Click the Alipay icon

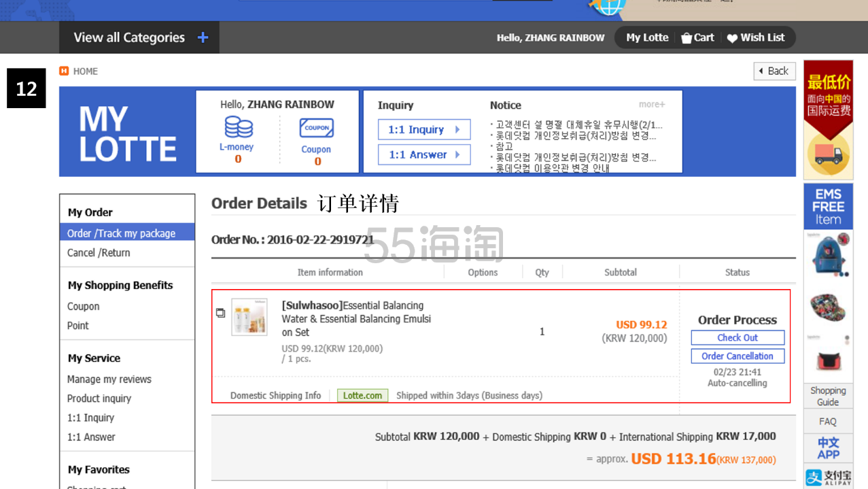(828, 476)
